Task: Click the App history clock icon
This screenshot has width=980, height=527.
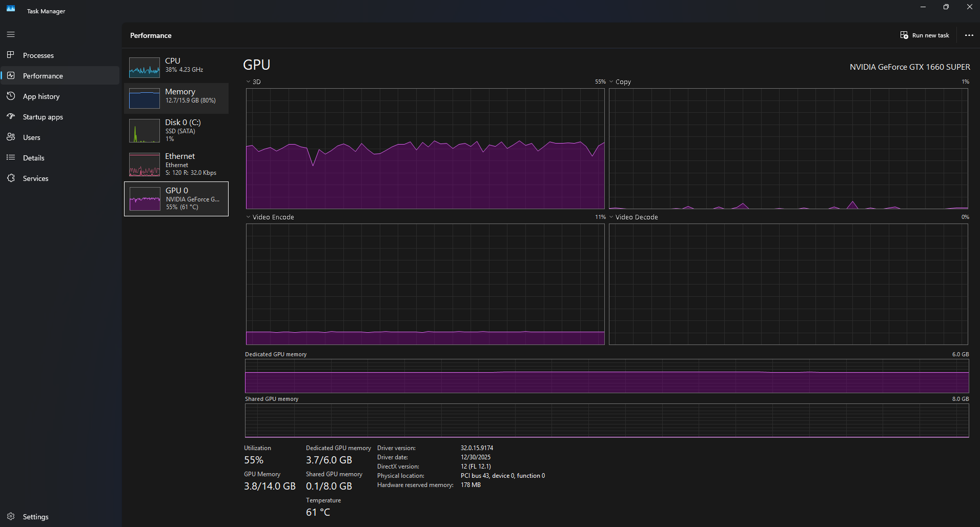Action: tap(11, 96)
